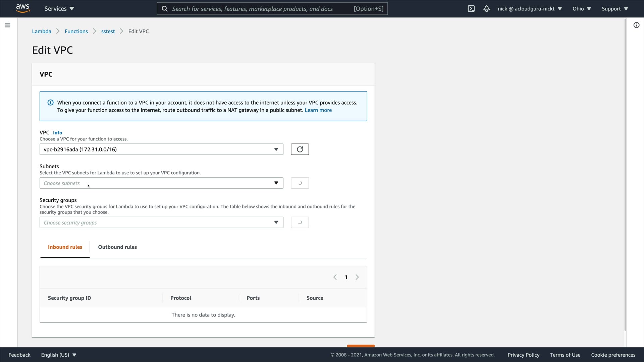
Task: Open the info panel icon at right
Action: [x=636, y=25]
